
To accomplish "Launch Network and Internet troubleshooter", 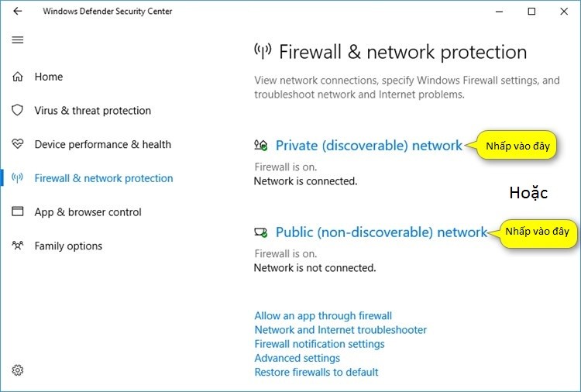I will coord(340,330).
